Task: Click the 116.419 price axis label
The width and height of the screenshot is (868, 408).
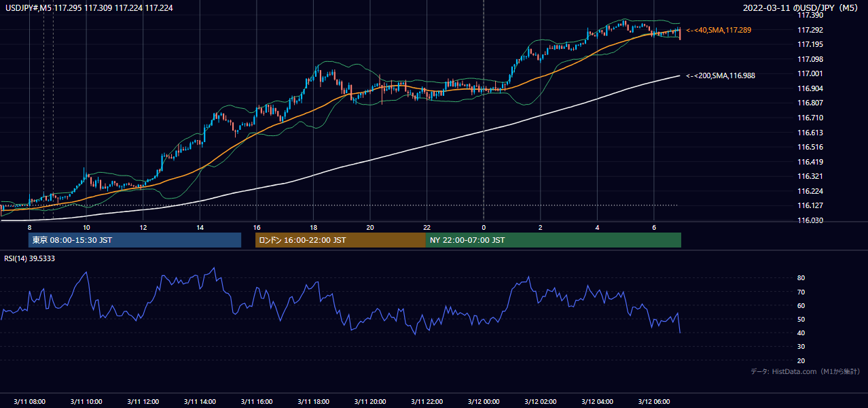Action: coord(810,162)
